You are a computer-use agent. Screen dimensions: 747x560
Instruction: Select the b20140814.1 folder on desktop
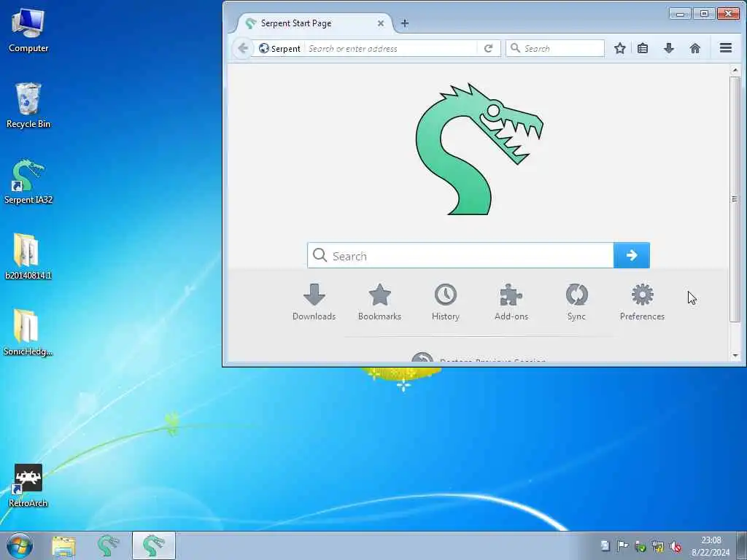[28, 257]
